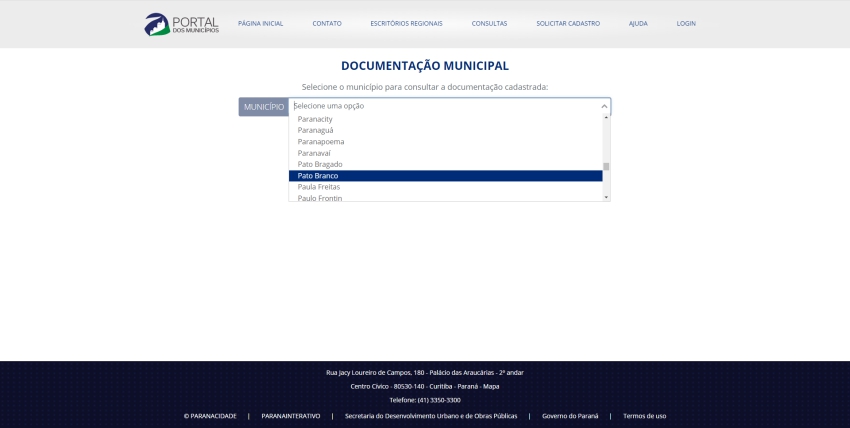
Task: Click the 'Selecione uma opção' search field
Action: tap(440, 106)
